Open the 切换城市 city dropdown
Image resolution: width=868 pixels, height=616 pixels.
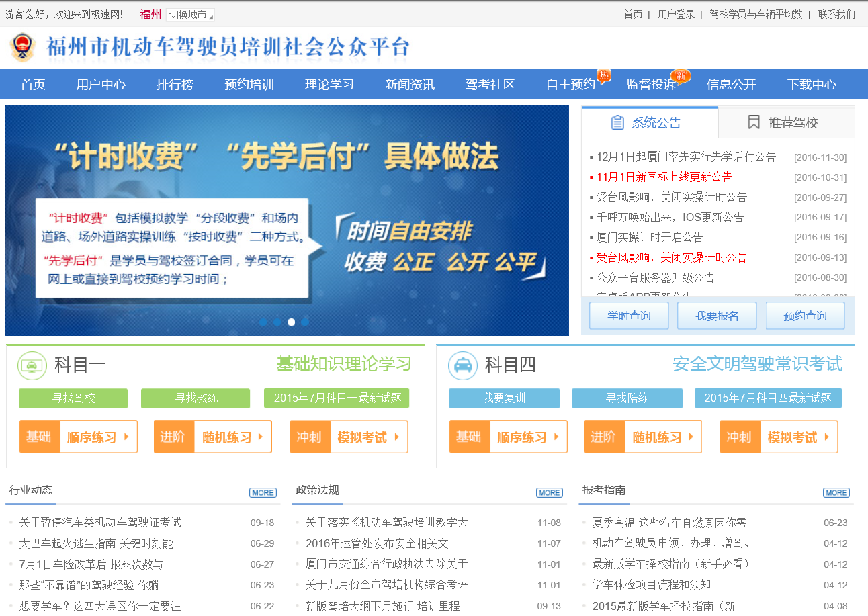click(190, 15)
